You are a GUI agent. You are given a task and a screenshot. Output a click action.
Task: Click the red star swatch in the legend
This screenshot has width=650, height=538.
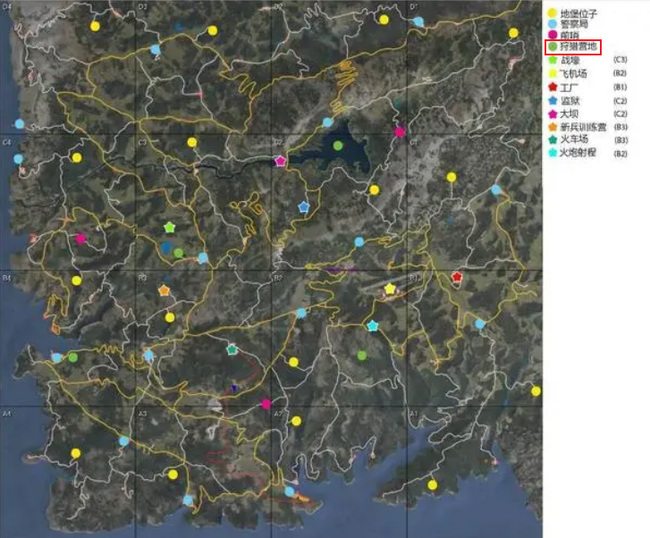552,87
